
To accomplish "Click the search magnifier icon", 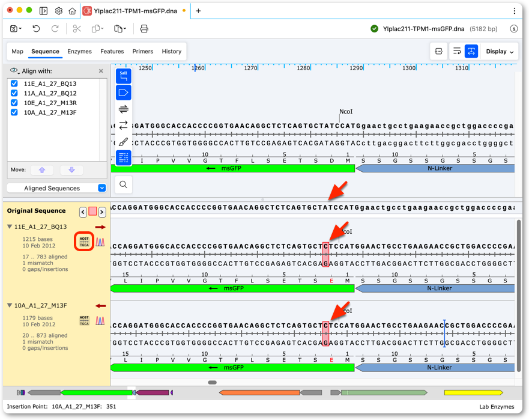I will click(124, 184).
